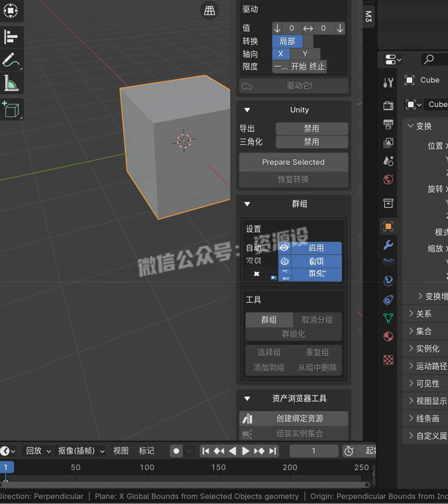448x504 pixels.
Task: Open the Texture checkerboard tab
Action: coord(388,360)
